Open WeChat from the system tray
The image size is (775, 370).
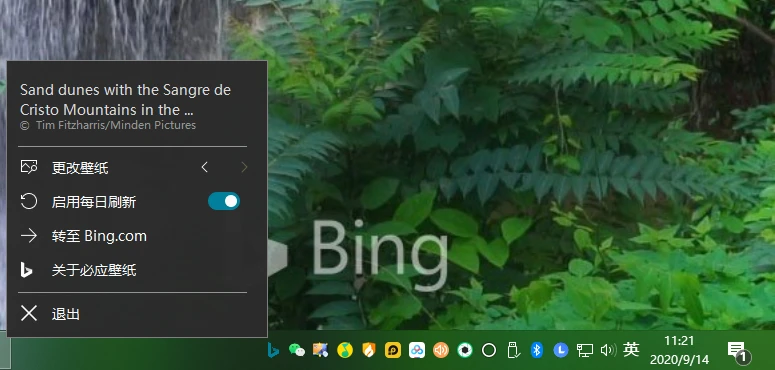[297, 350]
